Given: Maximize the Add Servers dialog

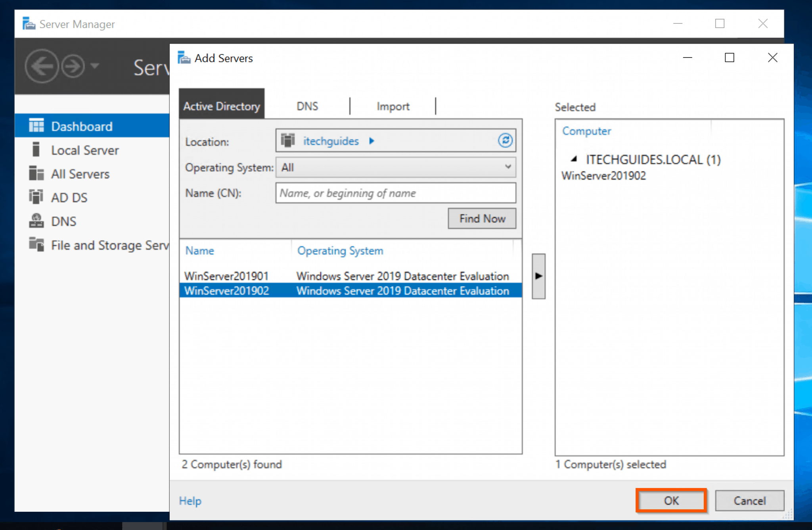Looking at the screenshot, I should click(x=729, y=58).
